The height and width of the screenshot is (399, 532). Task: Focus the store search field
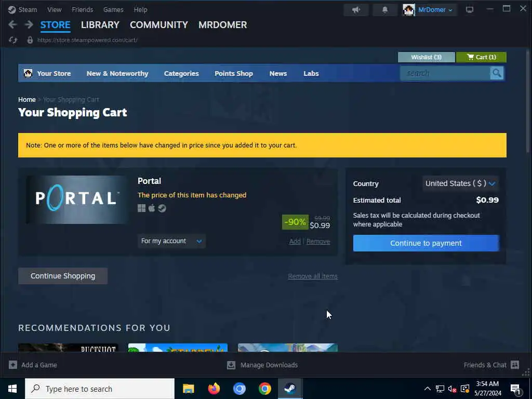[445, 73]
